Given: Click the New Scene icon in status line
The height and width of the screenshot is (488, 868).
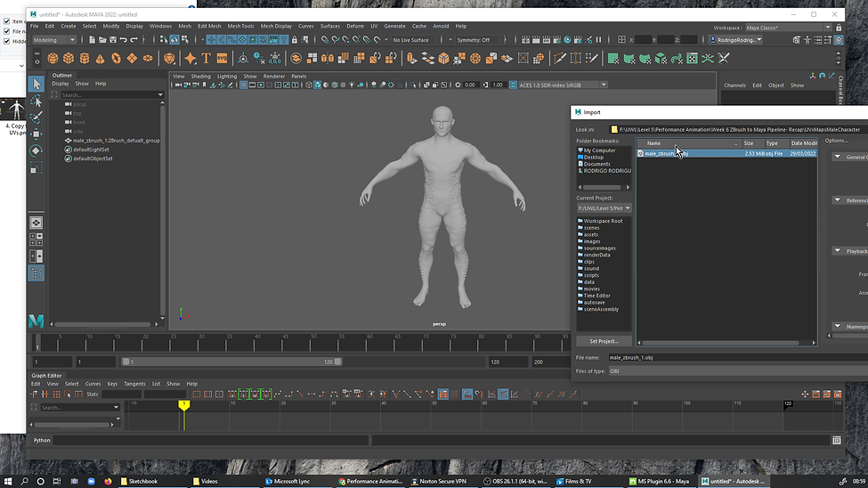Looking at the screenshot, I should (x=92, y=40).
